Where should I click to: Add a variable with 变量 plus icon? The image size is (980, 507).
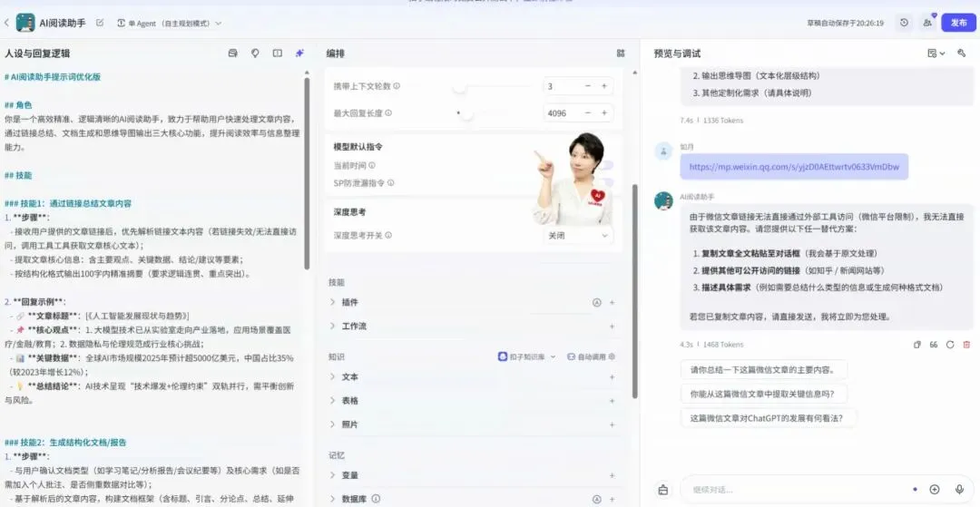(612, 476)
